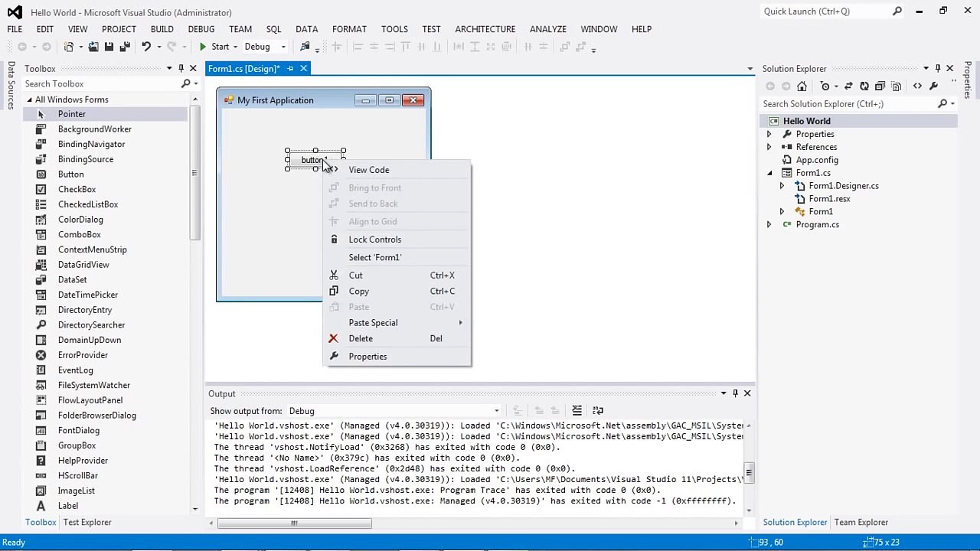Choose Properties from context menu
The width and height of the screenshot is (980, 551).
click(397, 357)
